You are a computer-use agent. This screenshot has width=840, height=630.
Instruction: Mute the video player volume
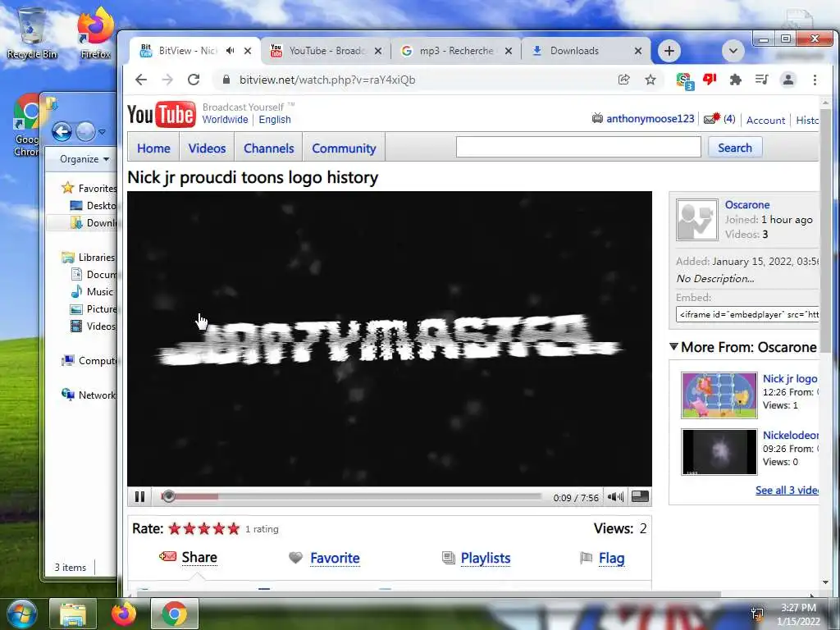tap(615, 496)
